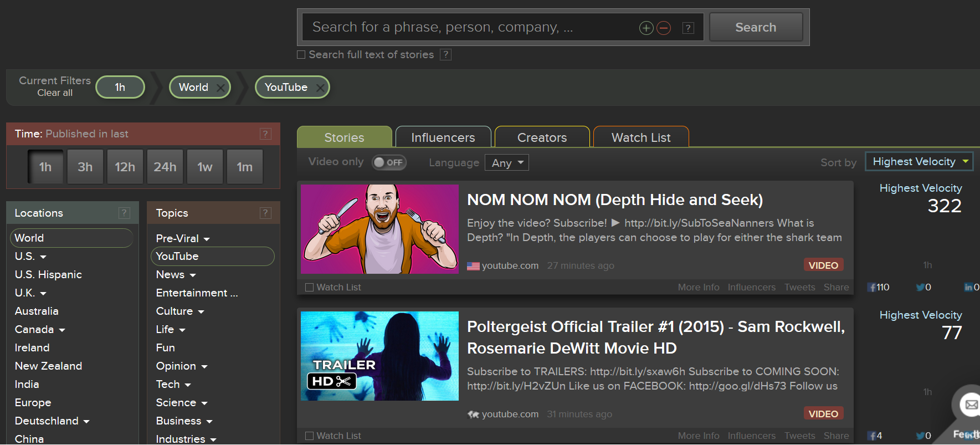This screenshot has width=980, height=445.
Task: Expand the Tech topic submenu
Action: (188, 385)
